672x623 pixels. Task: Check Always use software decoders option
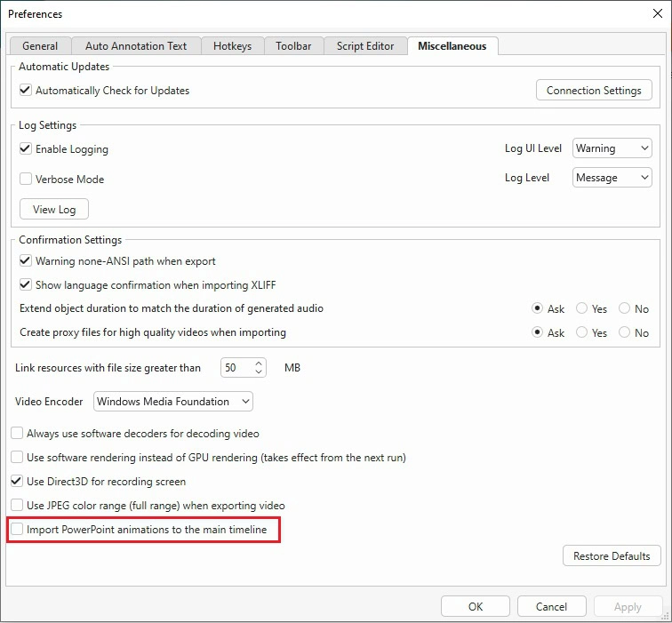18,434
